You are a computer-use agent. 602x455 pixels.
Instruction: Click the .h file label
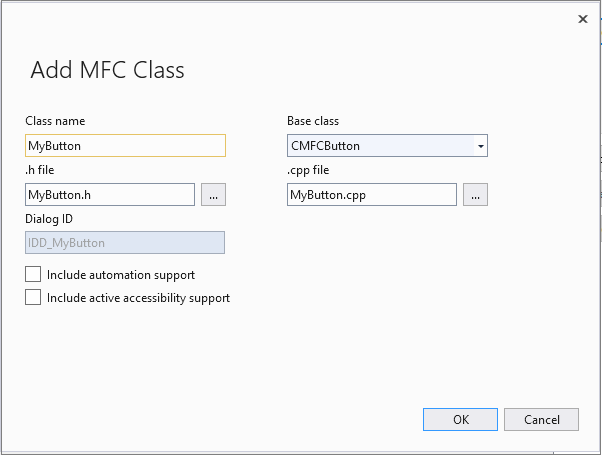41,170
